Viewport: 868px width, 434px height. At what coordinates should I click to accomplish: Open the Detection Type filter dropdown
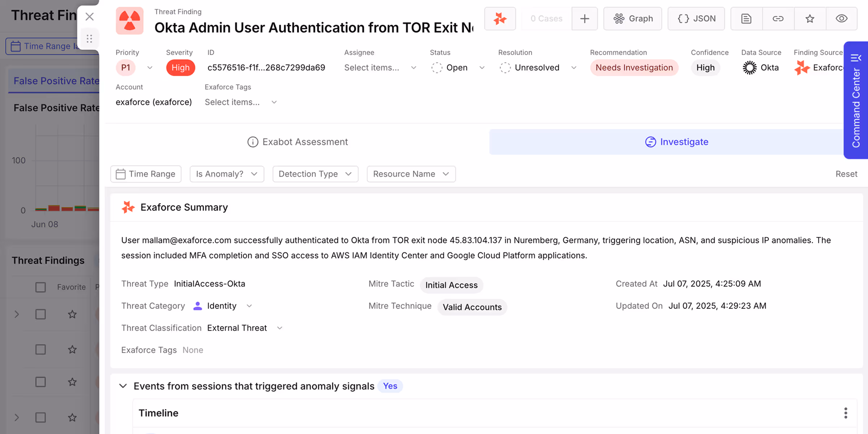pos(315,174)
